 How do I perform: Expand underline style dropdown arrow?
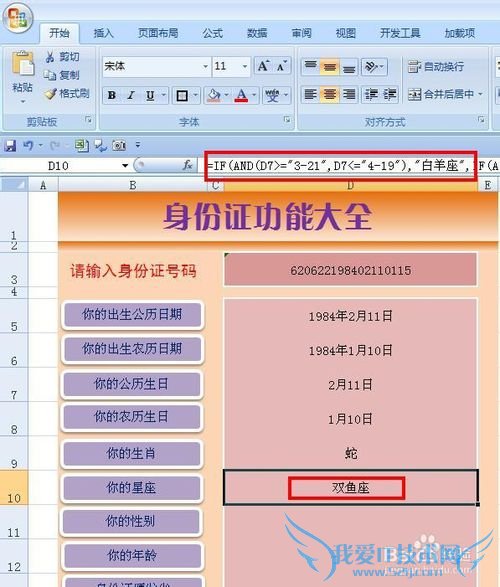pyautogui.click(x=164, y=95)
